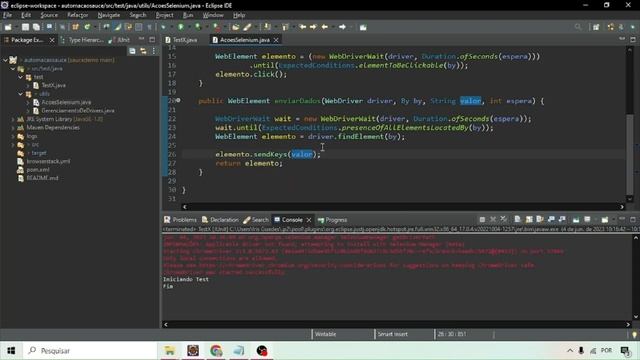Collapse the src/test/java source folder
The width and height of the screenshot is (640, 360).
(13, 69)
